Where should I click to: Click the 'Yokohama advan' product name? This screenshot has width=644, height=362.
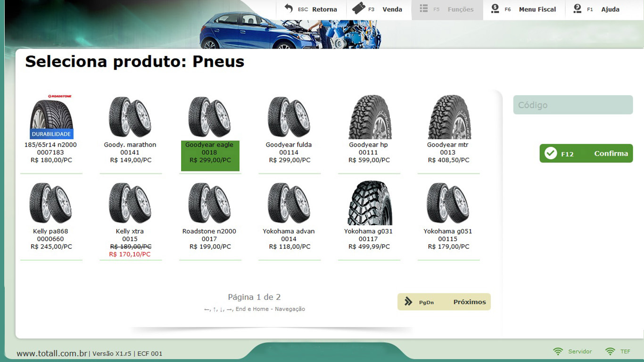point(289,231)
